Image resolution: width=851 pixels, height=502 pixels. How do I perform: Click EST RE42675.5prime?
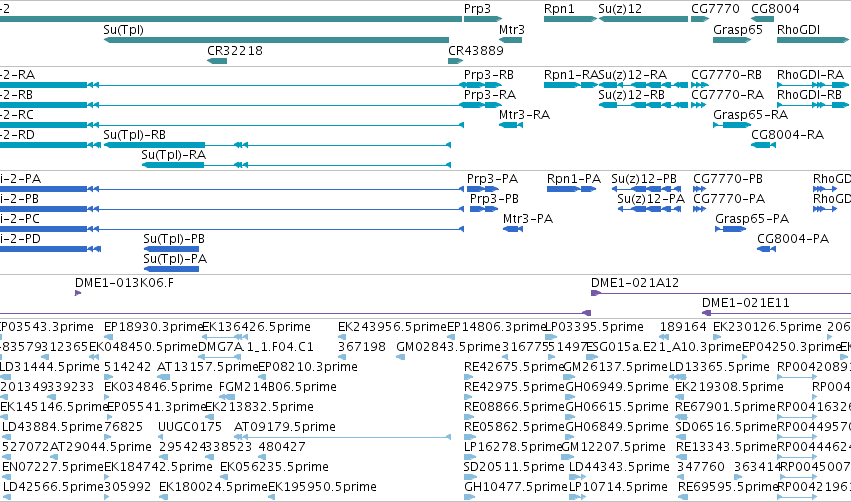tap(514, 367)
